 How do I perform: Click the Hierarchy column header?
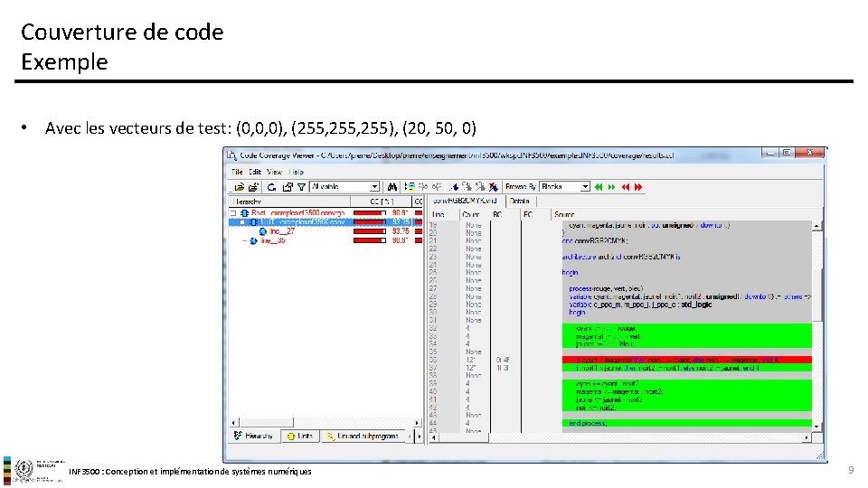click(289, 202)
